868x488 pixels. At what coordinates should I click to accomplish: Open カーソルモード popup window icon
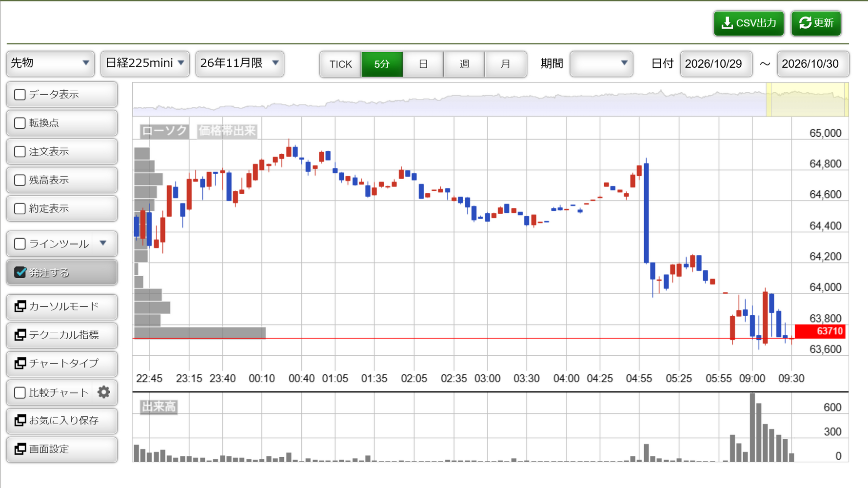pos(20,306)
